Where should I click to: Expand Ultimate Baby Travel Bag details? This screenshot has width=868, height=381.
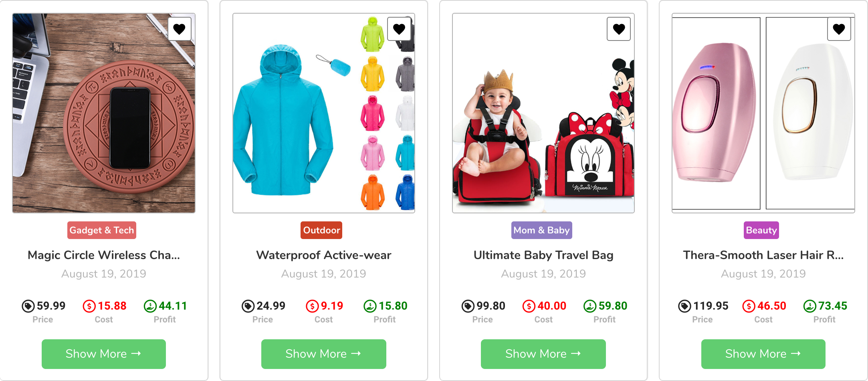tap(543, 354)
